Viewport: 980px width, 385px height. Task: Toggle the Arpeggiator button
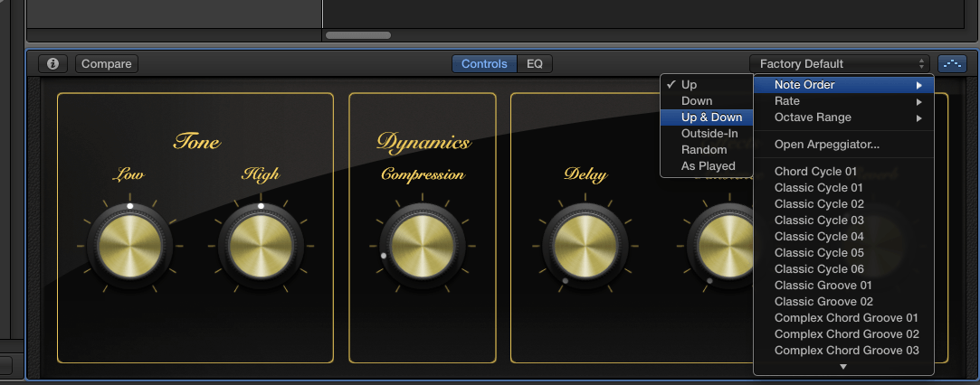point(953,63)
